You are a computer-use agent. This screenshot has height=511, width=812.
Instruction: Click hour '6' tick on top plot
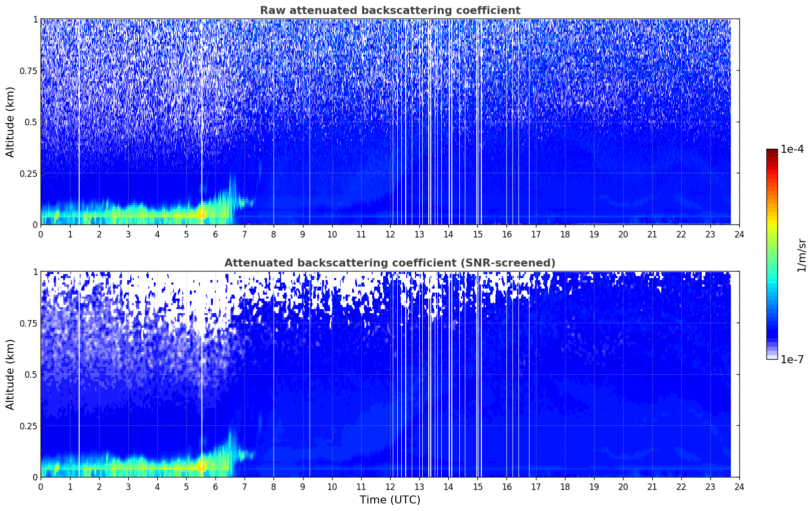pyautogui.click(x=215, y=234)
